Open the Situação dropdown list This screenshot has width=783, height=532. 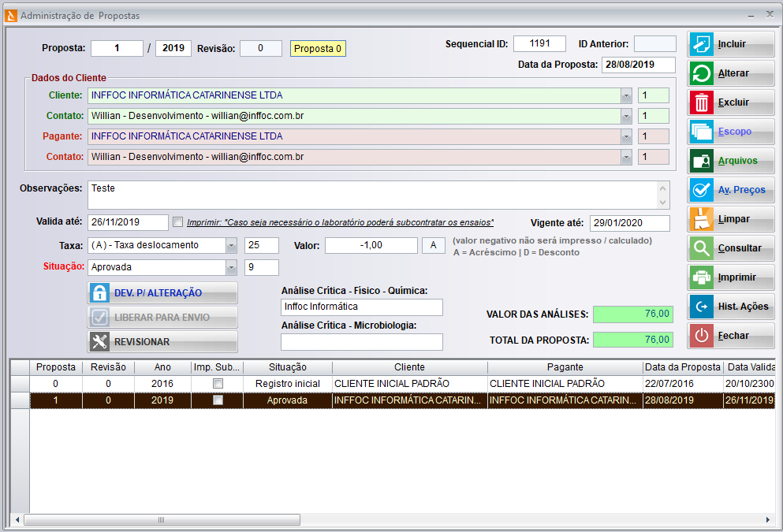point(231,267)
